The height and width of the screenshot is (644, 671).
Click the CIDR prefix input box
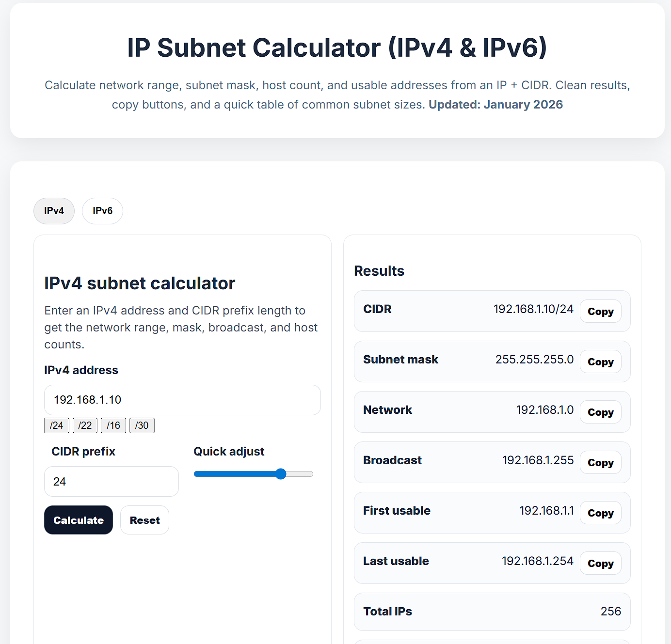click(111, 481)
